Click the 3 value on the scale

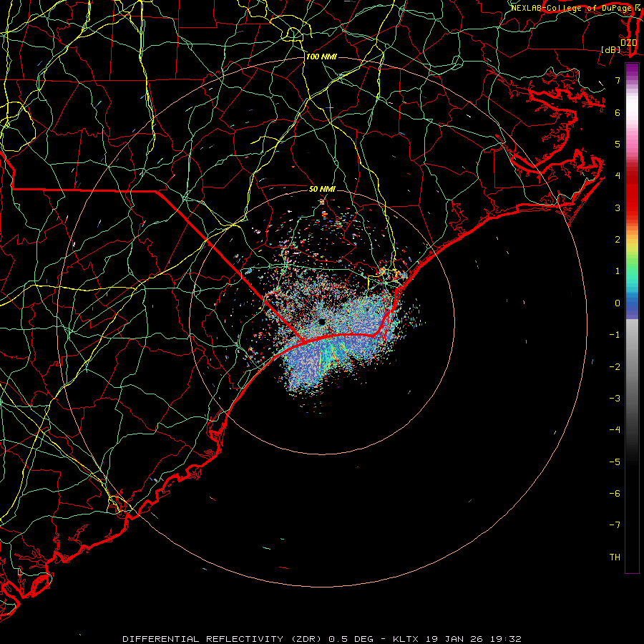point(618,208)
